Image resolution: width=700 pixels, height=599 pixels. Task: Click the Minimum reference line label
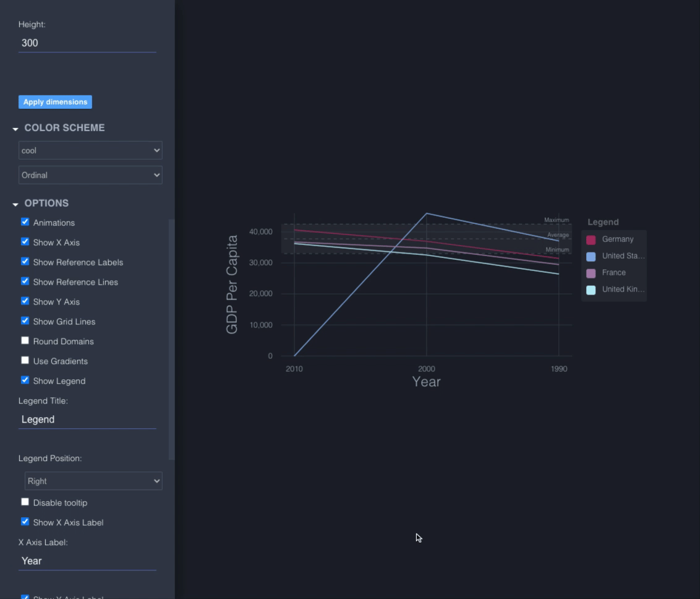pyautogui.click(x=557, y=250)
